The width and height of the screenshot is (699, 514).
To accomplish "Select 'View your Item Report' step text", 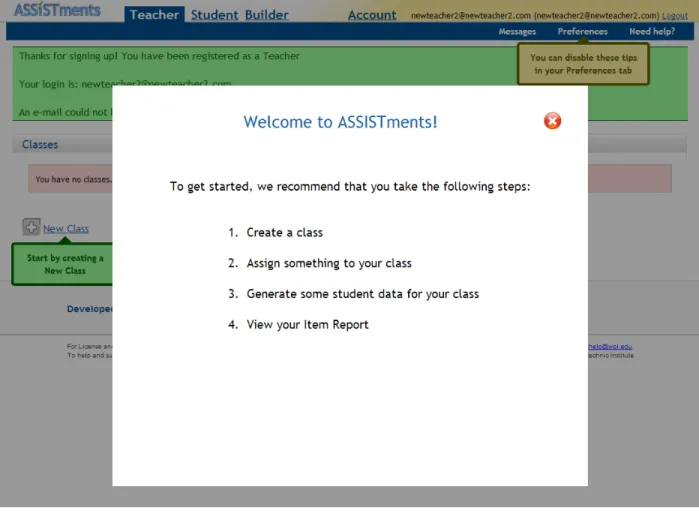I will pos(308,325).
